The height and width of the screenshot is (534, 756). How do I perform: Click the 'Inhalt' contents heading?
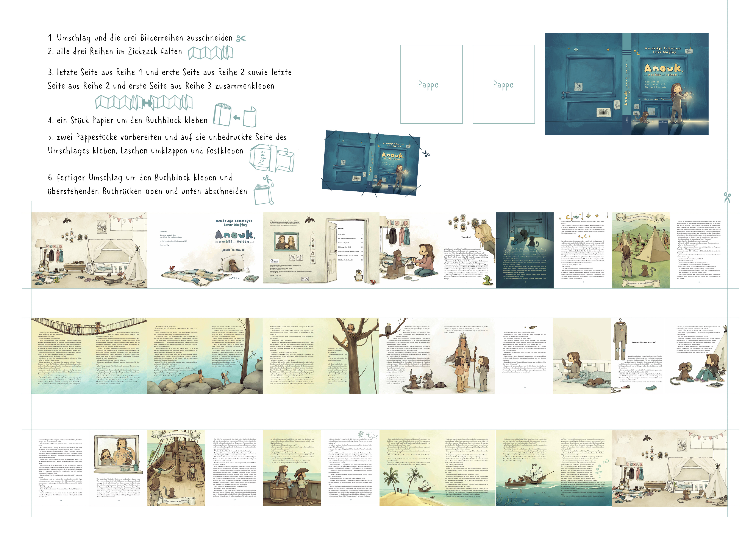pyautogui.click(x=341, y=228)
